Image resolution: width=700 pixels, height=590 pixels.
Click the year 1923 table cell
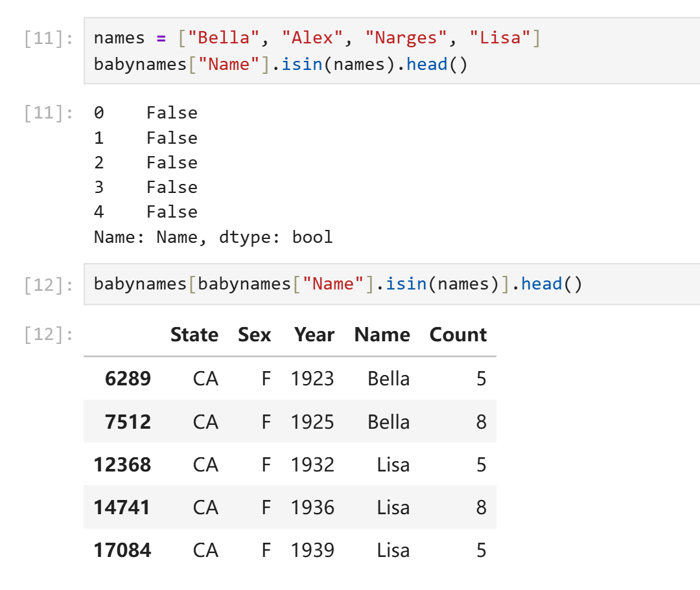(x=312, y=379)
